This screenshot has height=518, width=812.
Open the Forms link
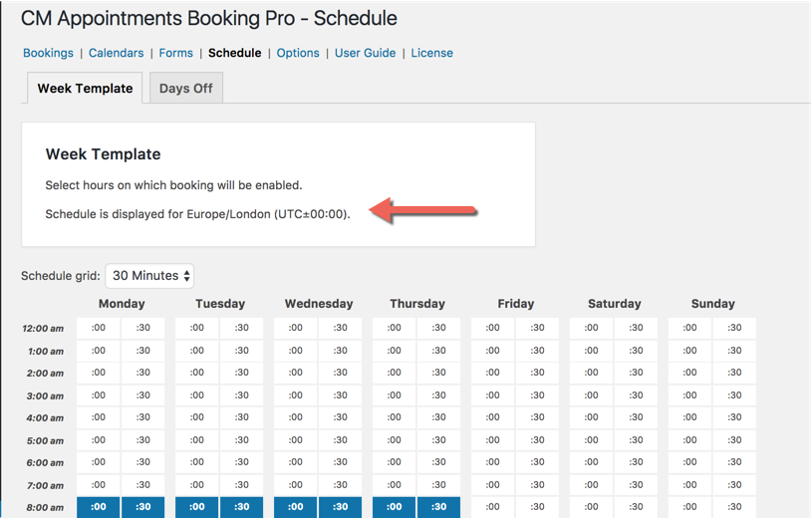click(175, 53)
